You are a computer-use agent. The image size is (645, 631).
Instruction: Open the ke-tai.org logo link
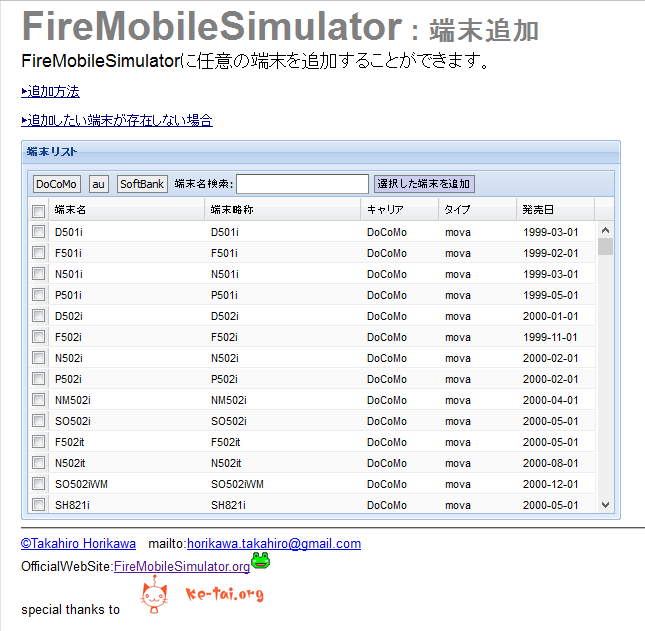(x=224, y=594)
